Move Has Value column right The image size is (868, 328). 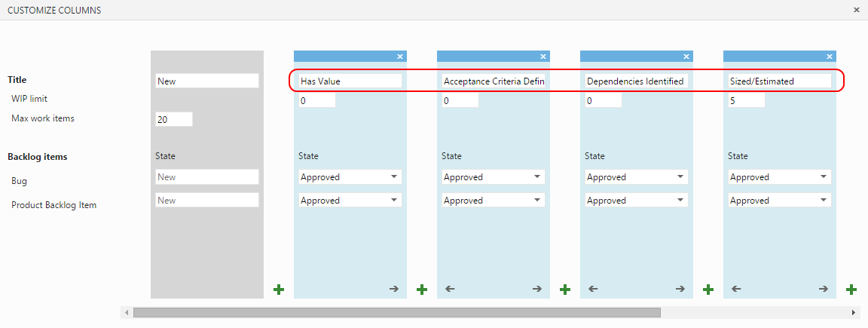394,289
